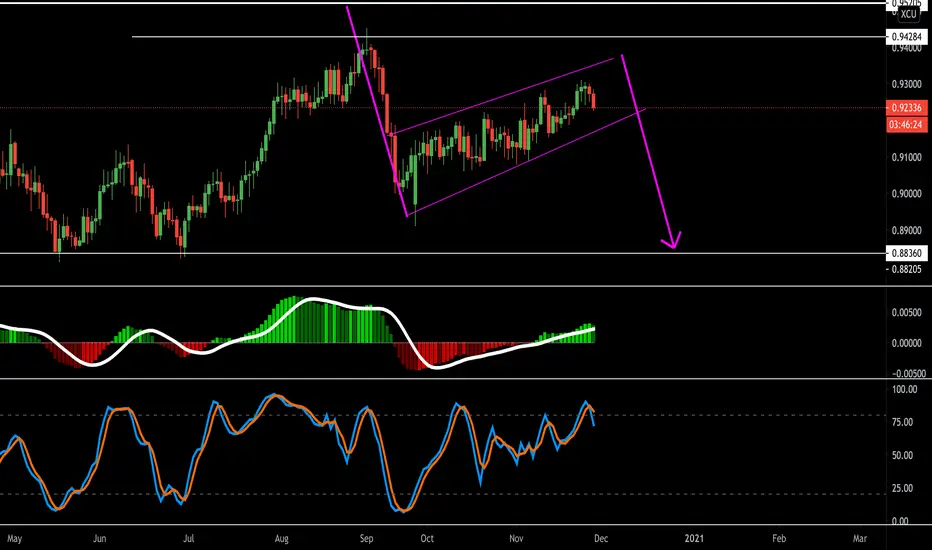Image resolution: width=932 pixels, height=550 pixels.
Task: Click the 0.89000 price axis value
Action: 907,231
